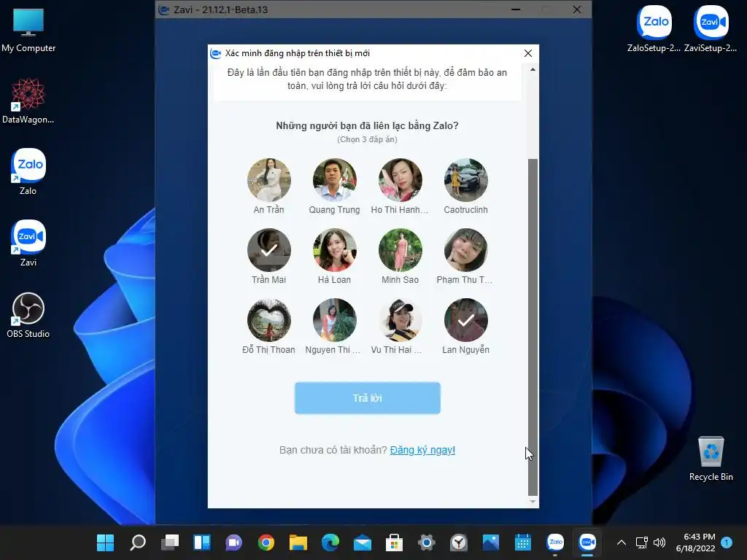
Task: Open Zalo desktop shortcut
Action: click(x=28, y=172)
